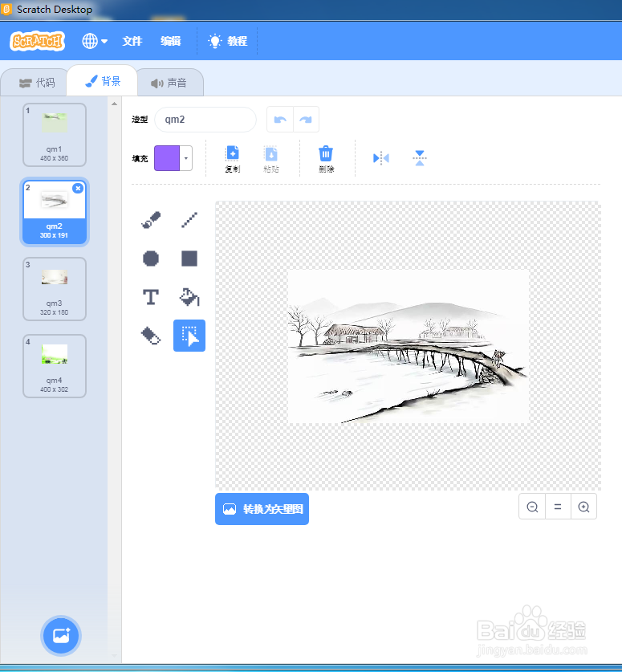The image size is (622, 672).
Task: Flip the image horizontally
Action: (x=381, y=158)
